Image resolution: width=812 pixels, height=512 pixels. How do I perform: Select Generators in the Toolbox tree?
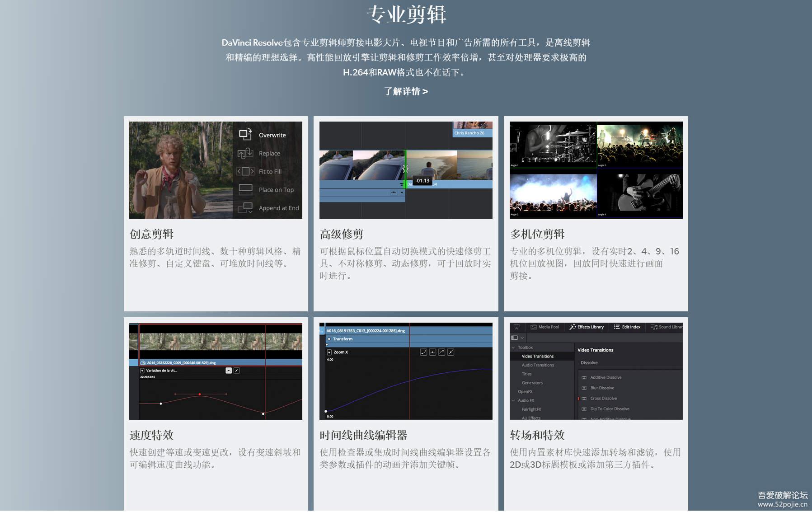[532, 383]
